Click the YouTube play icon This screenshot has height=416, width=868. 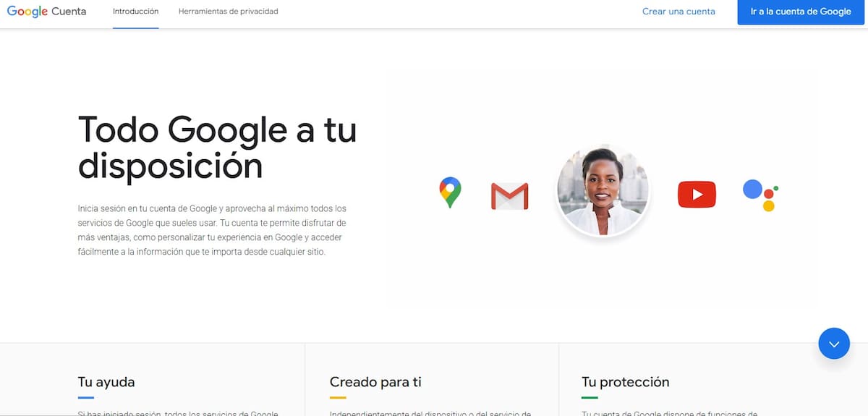(697, 195)
